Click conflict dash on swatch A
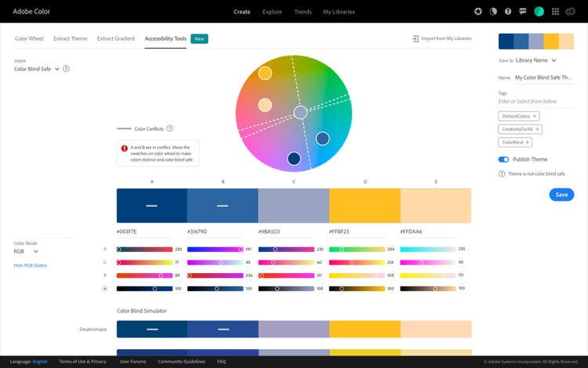588x368 pixels. click(x=151, y=206)
